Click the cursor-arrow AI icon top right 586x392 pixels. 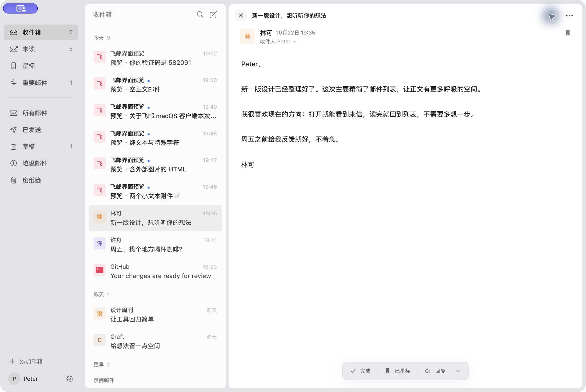[551, 16]
